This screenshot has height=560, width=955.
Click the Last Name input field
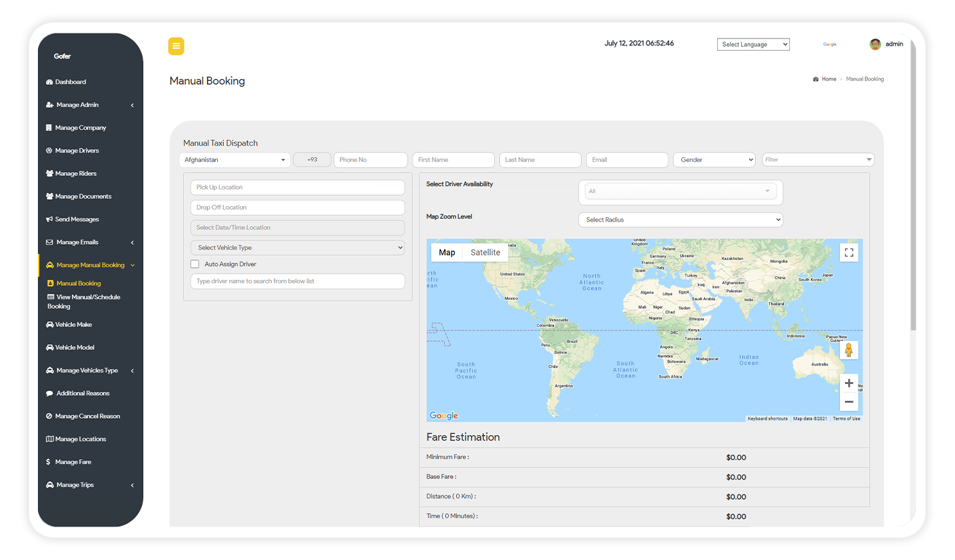[x=540, y=160]
